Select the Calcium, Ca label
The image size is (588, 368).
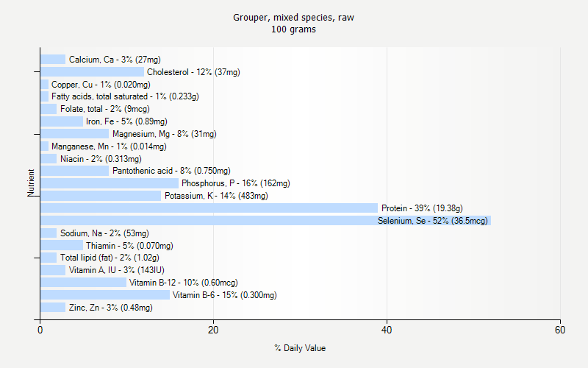click(115, 60)
